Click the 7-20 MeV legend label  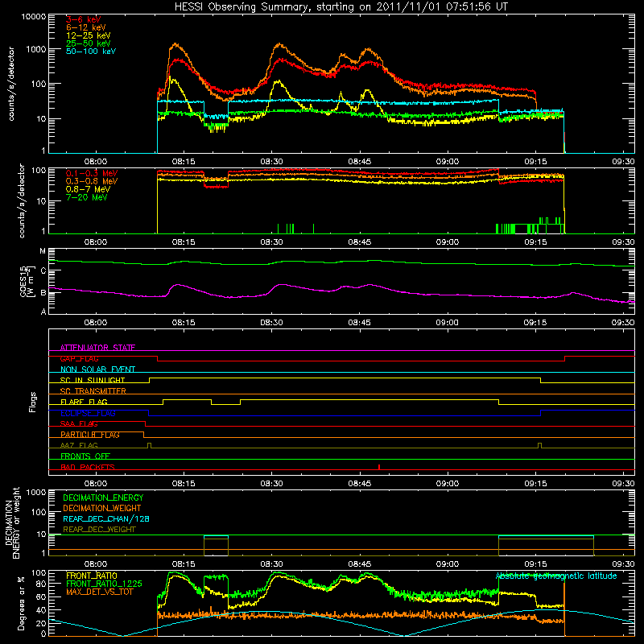click(x=87, y=197)
